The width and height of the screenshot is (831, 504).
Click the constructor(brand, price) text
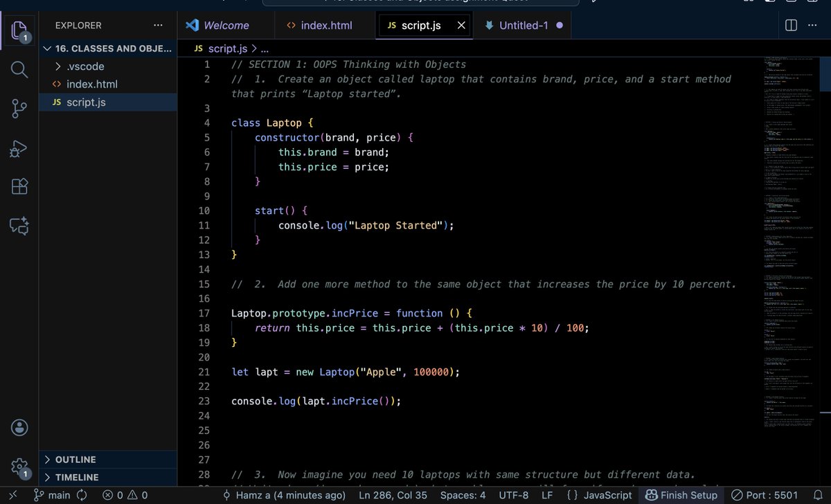(328, 137)
